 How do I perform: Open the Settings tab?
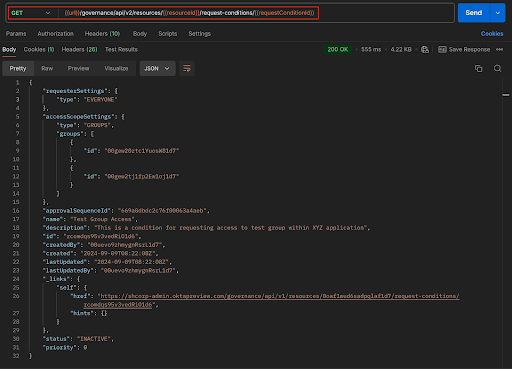tap(199, 34)
